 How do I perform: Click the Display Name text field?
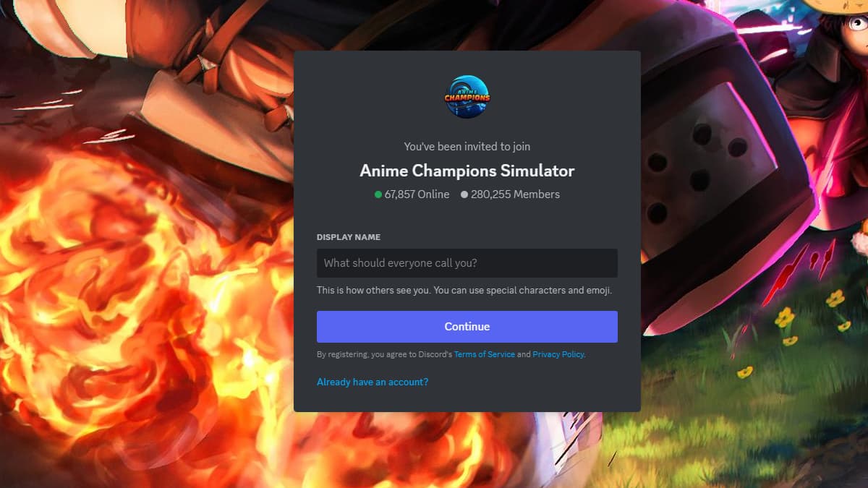(467, 263)
